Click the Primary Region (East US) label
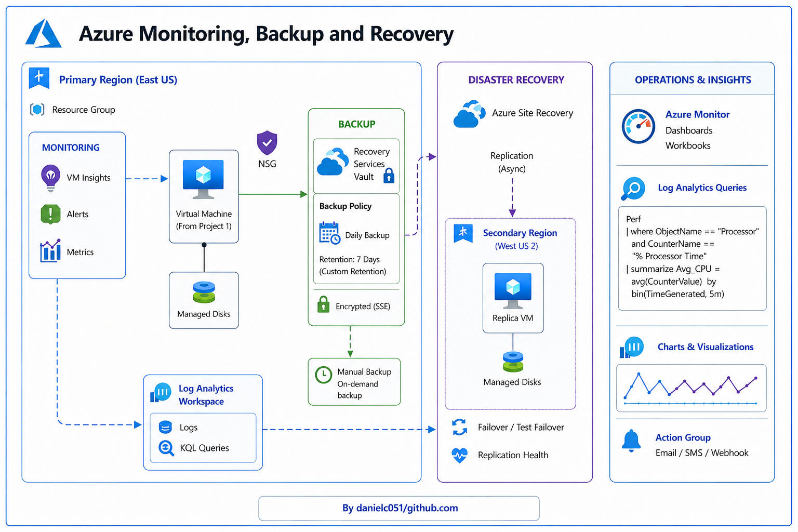798x532 pixels. [118, 79]
